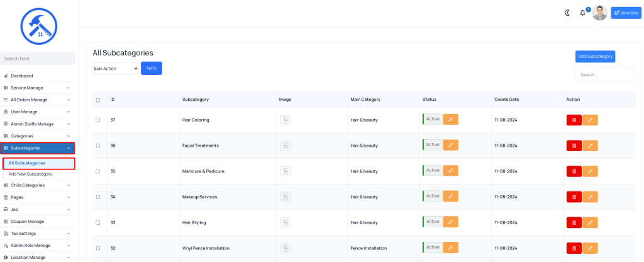This screenshot has width=644, height=262.
Task: Delete the Hair Coloring subcategory
Action: 574,120
